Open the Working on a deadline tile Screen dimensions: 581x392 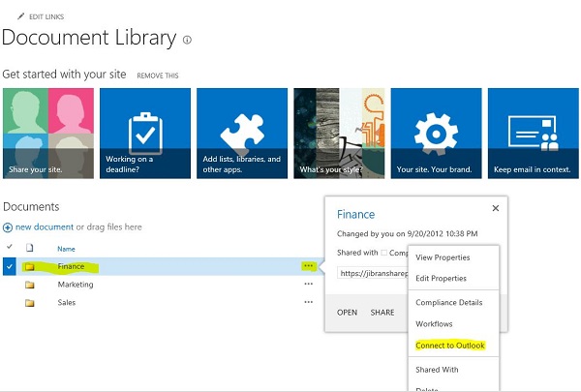point(144,133)
